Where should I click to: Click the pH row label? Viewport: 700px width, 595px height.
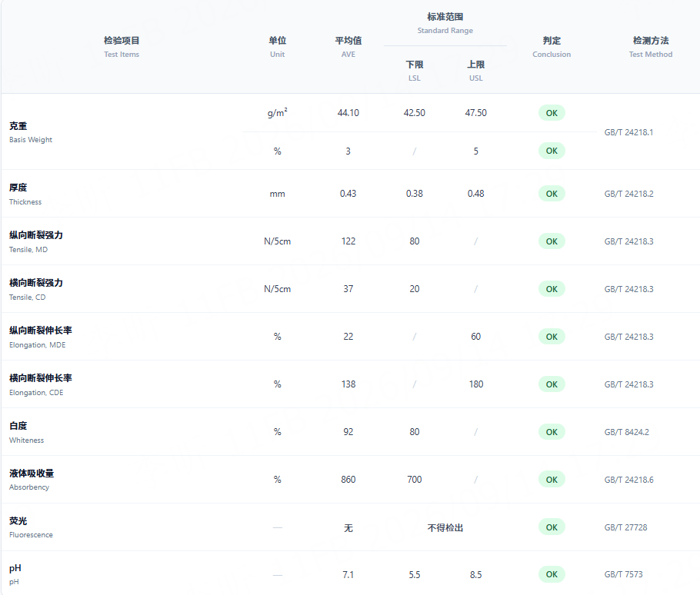[15, 574]
